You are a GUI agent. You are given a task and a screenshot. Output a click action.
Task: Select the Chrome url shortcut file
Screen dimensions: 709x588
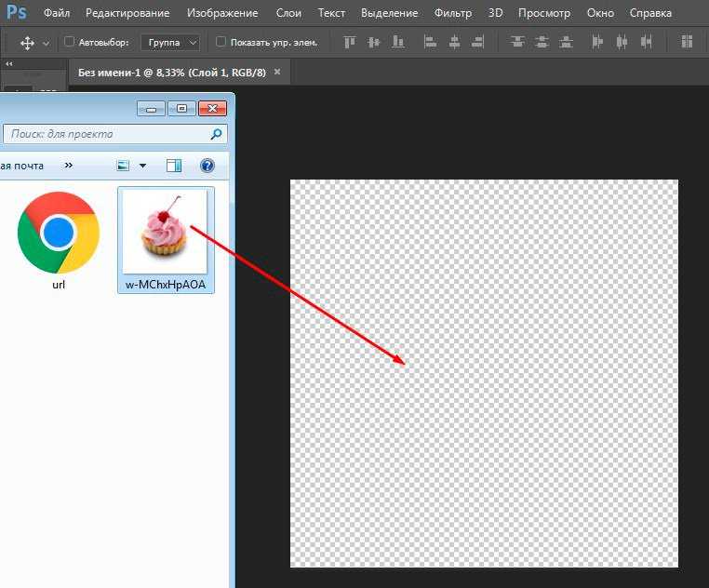59,232
